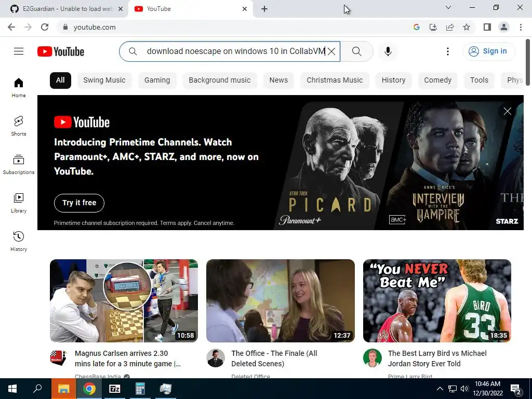The width and height of the screenshot is (532, 399).
Task: Click the Sign in button
Action: (488, 51)
